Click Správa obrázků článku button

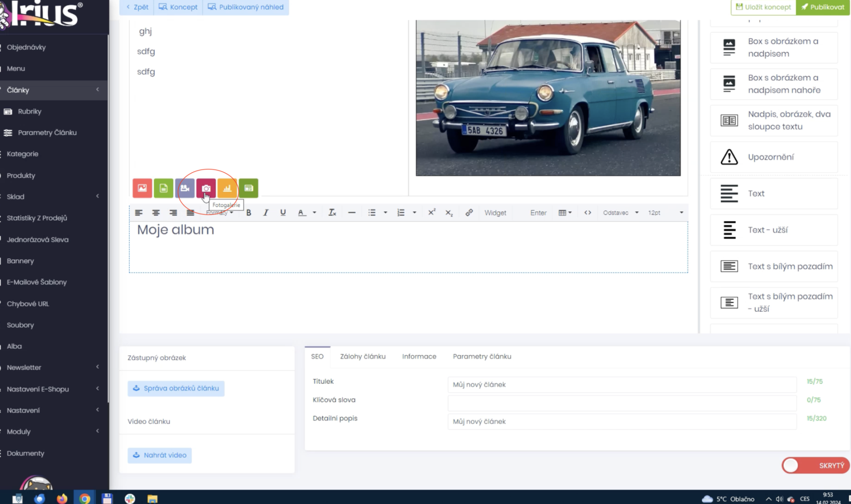point(176,388)
